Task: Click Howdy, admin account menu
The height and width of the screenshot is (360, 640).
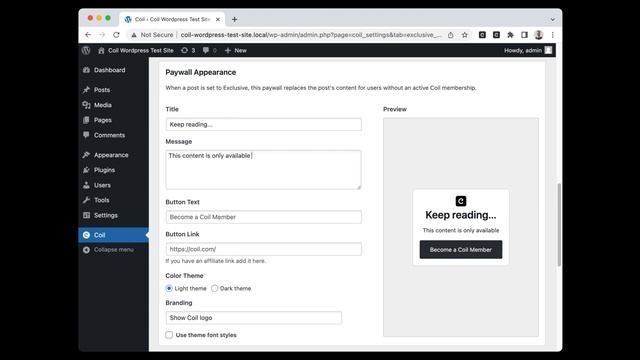Action: click(x=528, y=50)
